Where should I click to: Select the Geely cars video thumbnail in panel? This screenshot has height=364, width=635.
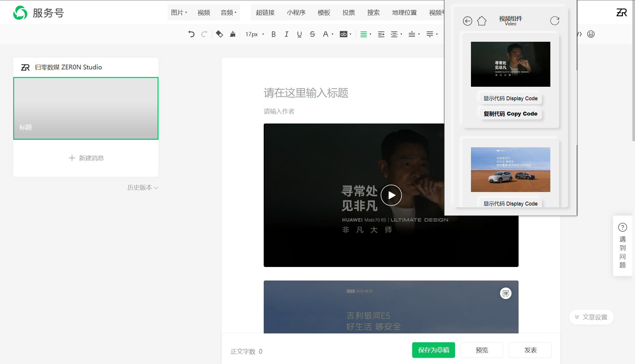point(511,170)
